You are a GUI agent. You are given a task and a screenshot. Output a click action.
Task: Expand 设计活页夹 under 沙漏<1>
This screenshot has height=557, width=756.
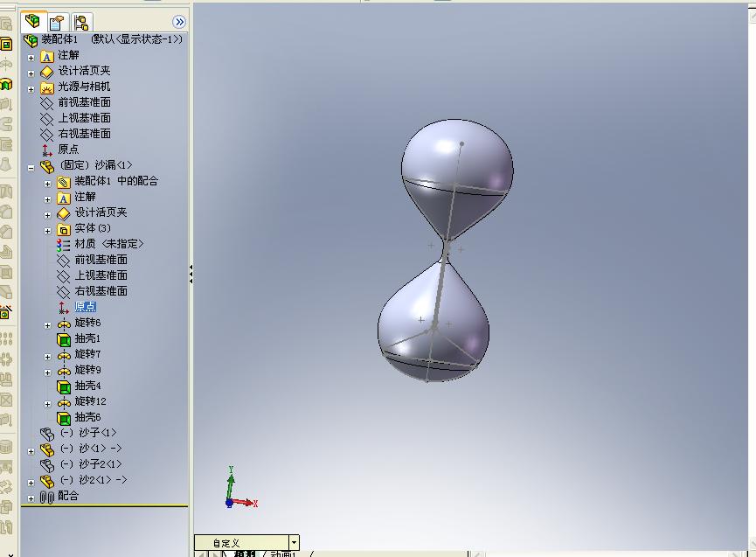47,215
